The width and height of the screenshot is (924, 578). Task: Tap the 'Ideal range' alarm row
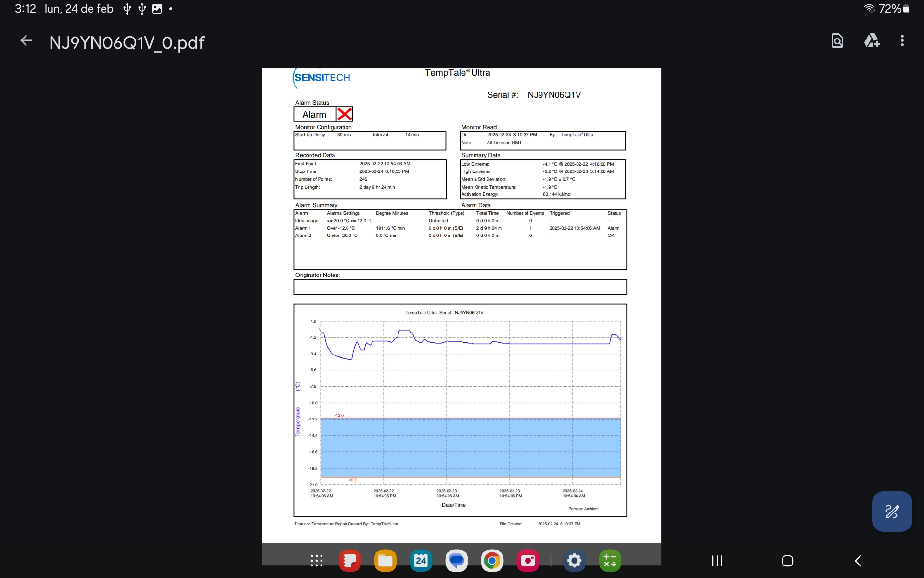tap(460, 221)
